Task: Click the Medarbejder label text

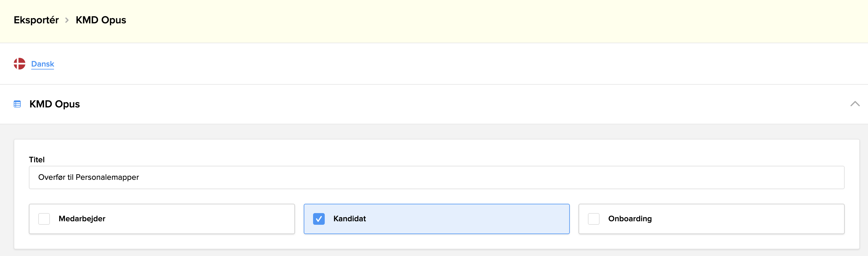Action: [82, 219]
